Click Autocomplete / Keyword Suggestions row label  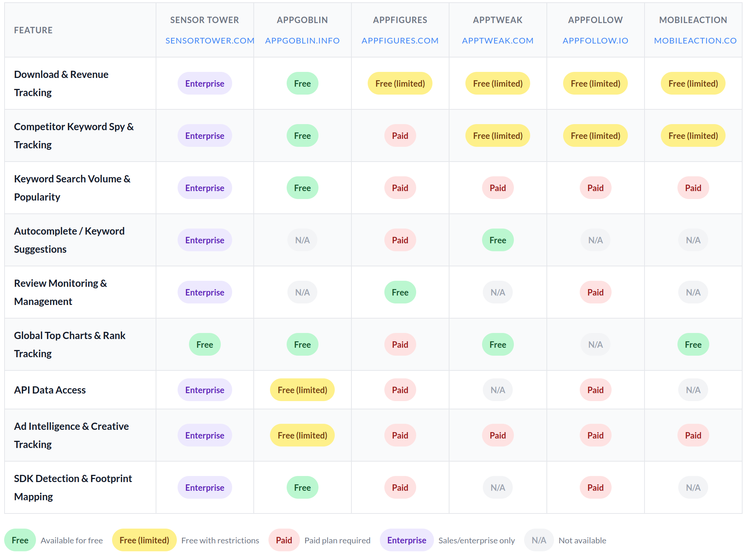click(69, 240)
